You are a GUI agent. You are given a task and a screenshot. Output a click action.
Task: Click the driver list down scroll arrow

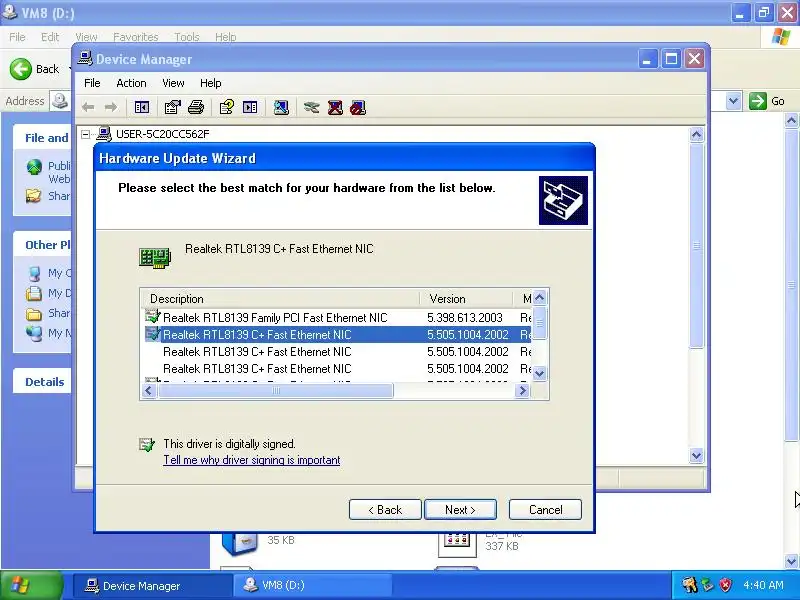tap(539, 373)
